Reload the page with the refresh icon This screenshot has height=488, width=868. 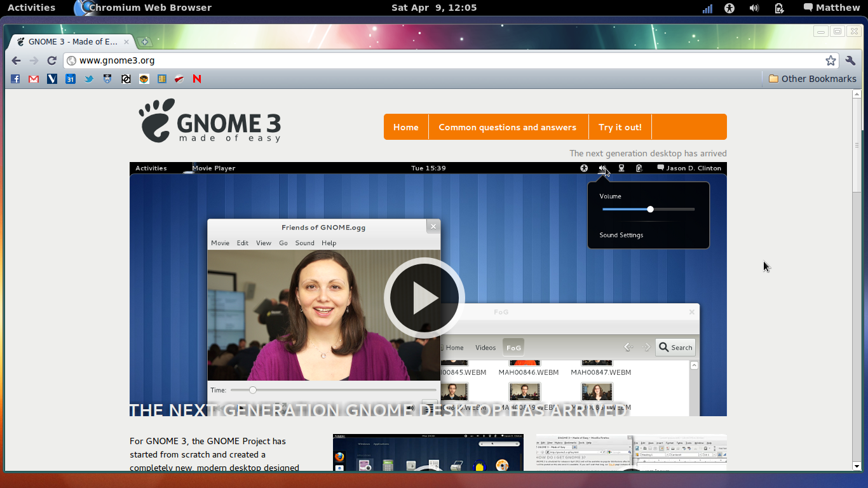pos(52,60)
